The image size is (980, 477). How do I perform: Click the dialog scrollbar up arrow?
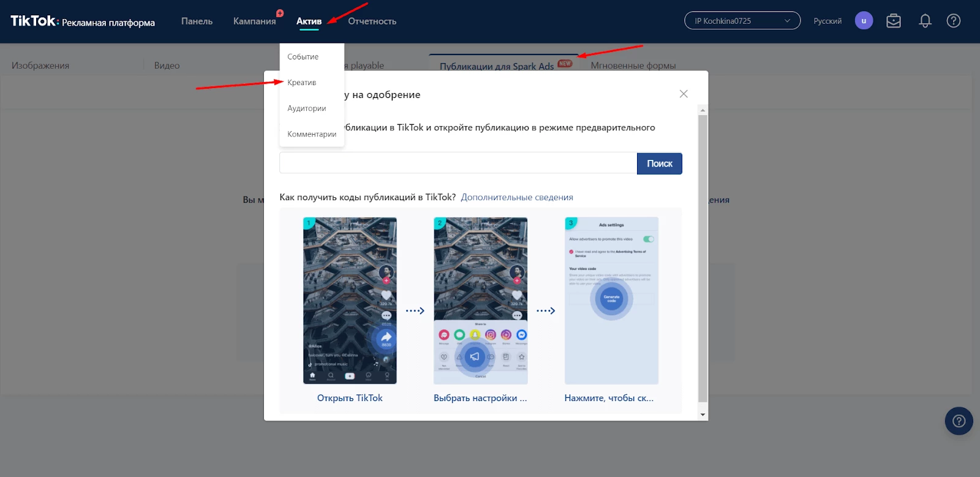pos(703,110)
